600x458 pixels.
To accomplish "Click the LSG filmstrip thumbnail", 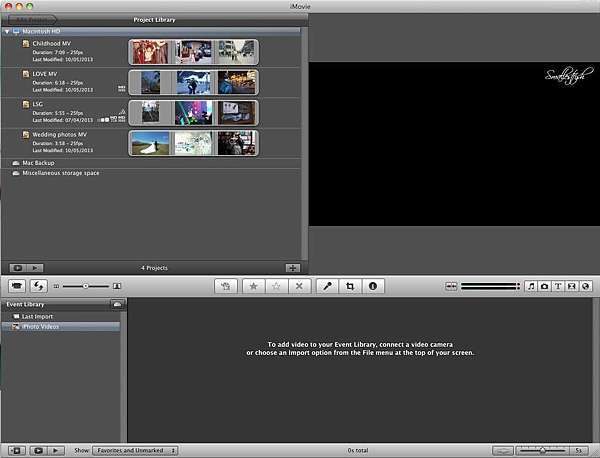I will (194, 112).
